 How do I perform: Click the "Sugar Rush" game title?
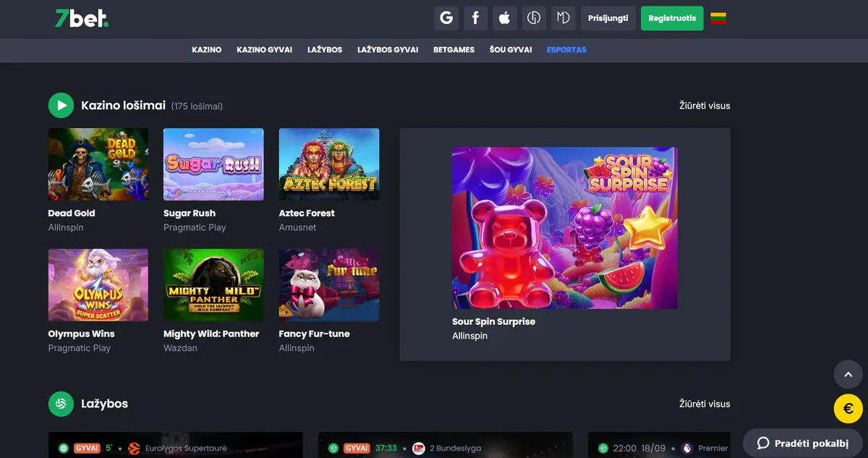pos(190,213)
